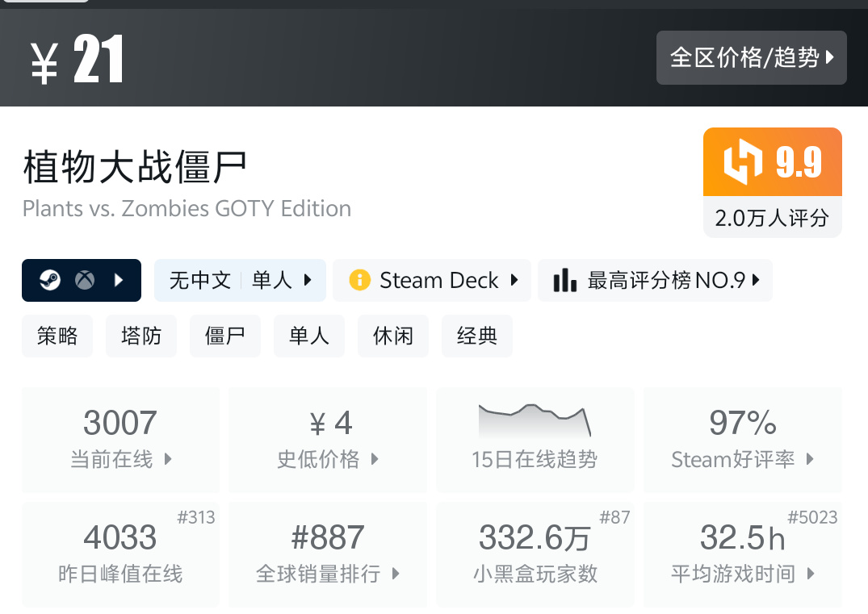Open 最高评分榜 NO.9 ranking
The height and width of the screenshot is (614, 868).
(655, 281)
